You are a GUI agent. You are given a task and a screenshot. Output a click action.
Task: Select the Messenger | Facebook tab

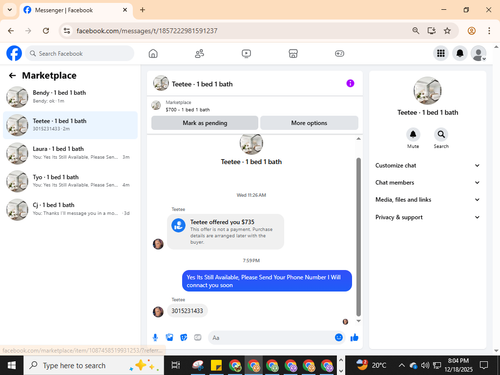(76, 10)
